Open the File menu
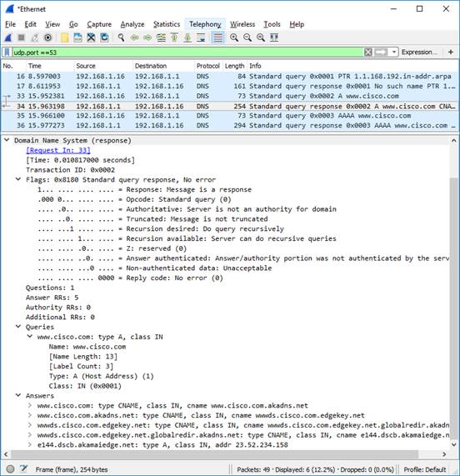This screenshot has height=476, width=460. click(10, 24)
